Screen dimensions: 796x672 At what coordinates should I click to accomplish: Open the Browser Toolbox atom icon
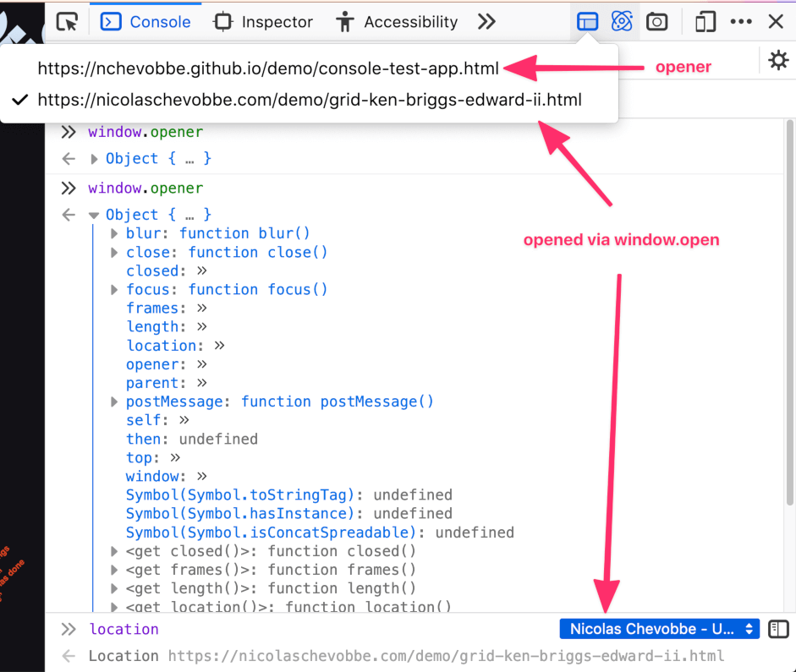point(622,21)
